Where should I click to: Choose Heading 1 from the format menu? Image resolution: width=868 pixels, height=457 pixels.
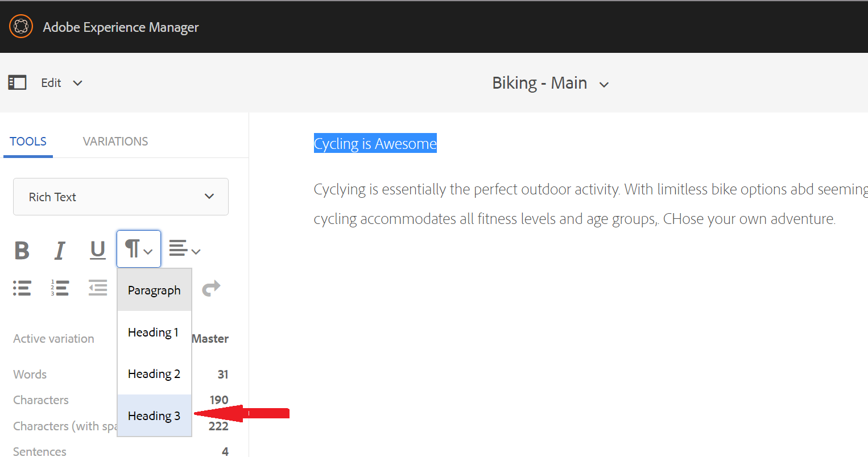[154, 332]
